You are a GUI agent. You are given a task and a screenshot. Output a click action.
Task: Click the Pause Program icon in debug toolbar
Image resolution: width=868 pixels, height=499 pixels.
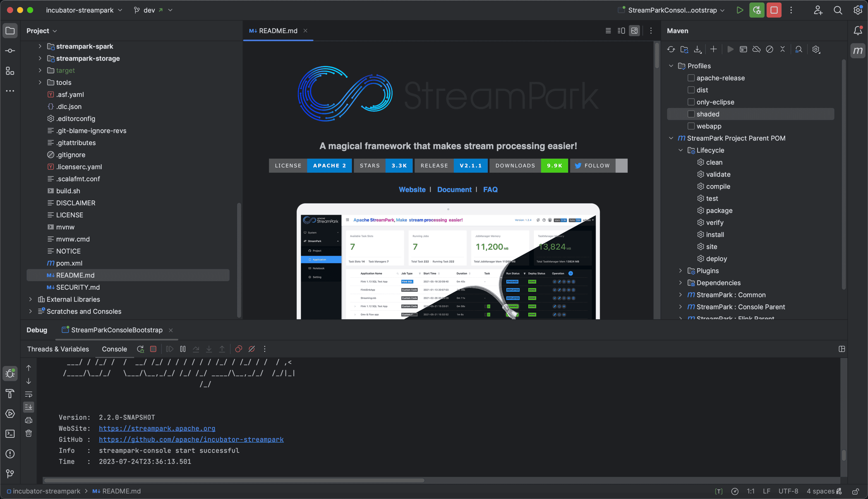click(x=183, y=349)
